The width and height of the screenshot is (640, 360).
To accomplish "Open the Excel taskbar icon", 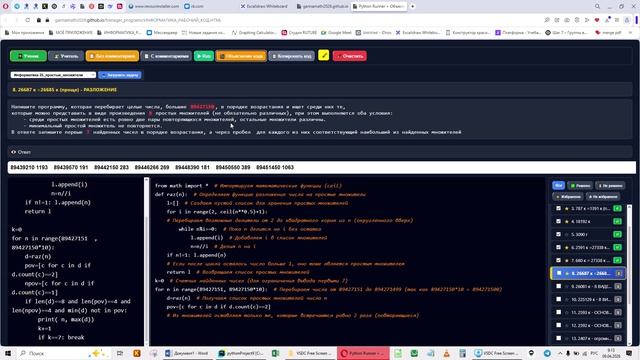I will [x=276, y=353].
